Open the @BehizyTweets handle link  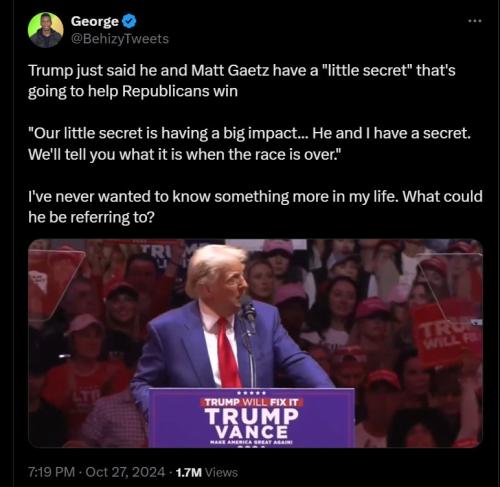120,39
